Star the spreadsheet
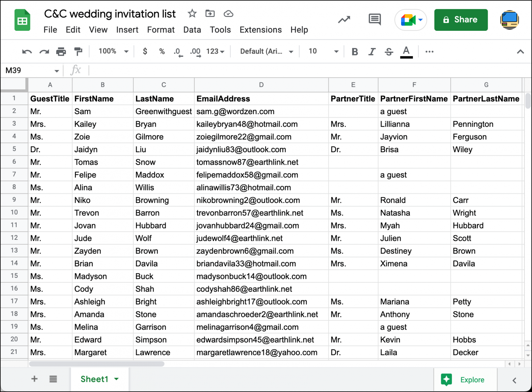The width and height of the screenshot is (532, 392). tap(192, 13)
